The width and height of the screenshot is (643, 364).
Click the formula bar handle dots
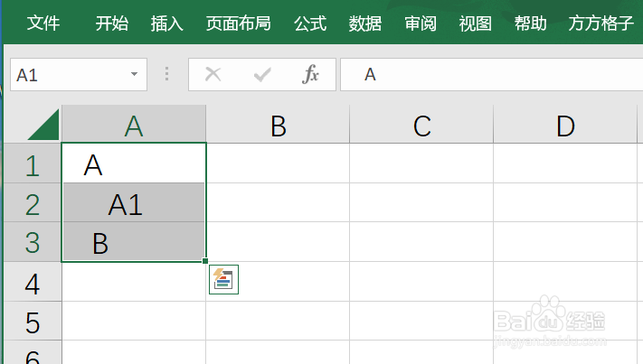(166, 75)
